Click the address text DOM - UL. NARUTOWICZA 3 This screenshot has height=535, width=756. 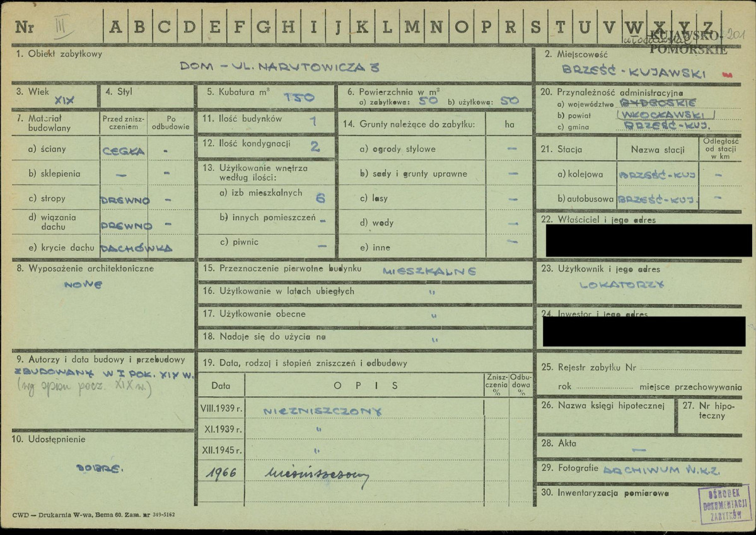pyautogui.click(x=279, y=66)
